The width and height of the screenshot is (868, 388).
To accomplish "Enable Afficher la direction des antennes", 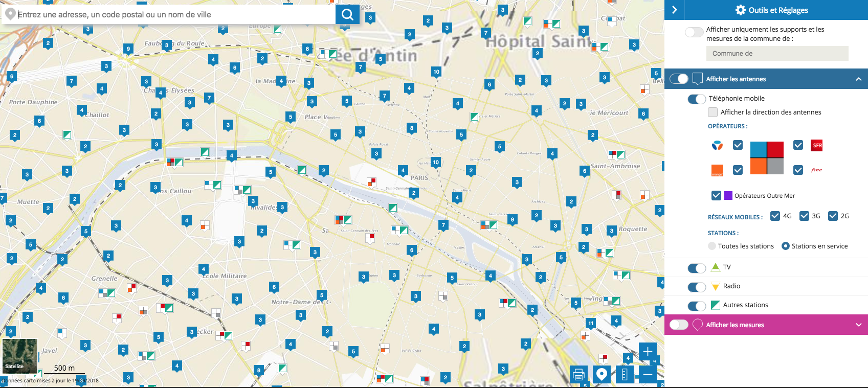I will coord(713,112).
